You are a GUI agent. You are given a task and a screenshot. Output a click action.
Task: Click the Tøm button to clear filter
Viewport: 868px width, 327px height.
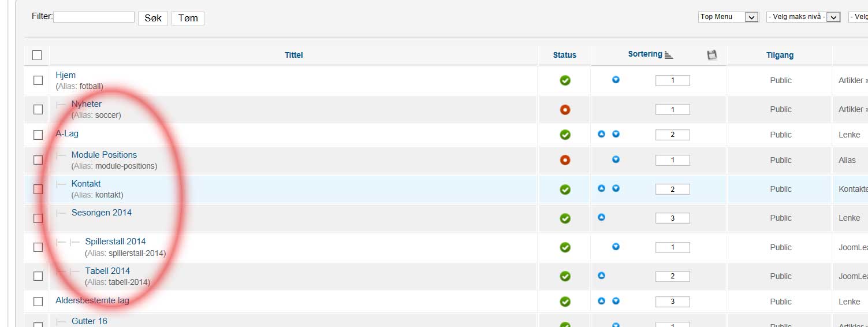(x=188, y=18)
